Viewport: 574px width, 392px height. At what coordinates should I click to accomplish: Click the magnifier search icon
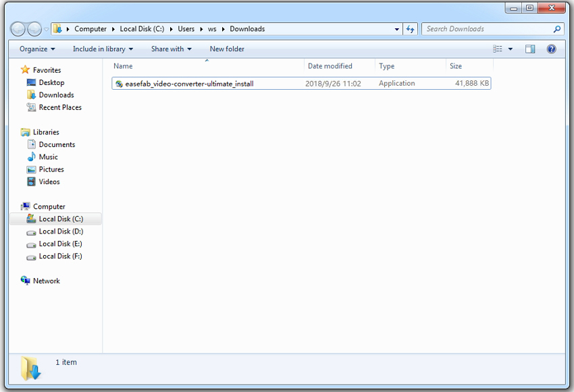(557, 29)
